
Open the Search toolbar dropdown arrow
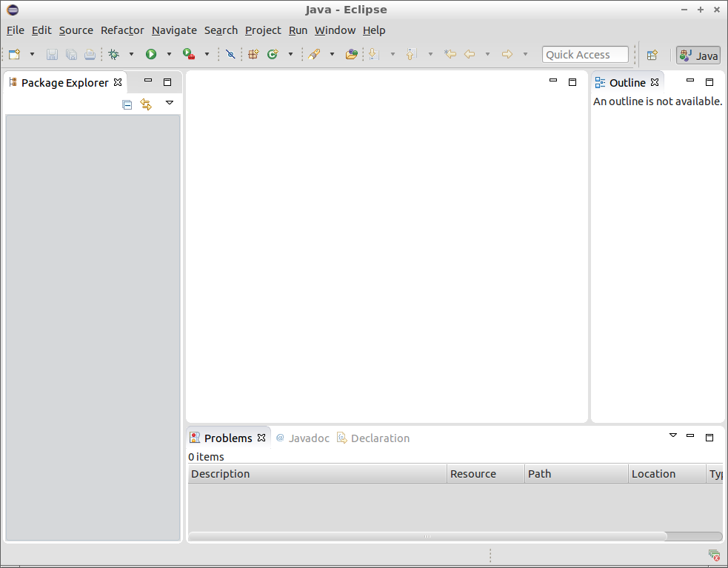332,54
